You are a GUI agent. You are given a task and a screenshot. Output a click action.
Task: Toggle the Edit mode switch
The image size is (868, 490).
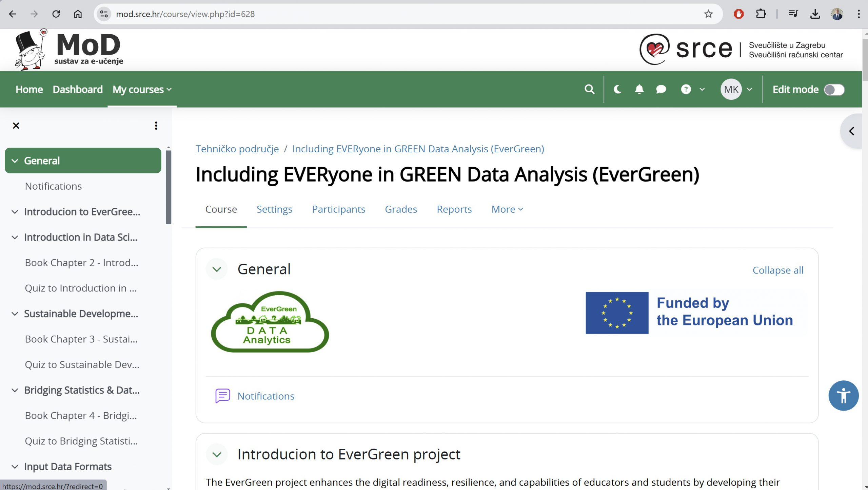(x=834, y=90)
